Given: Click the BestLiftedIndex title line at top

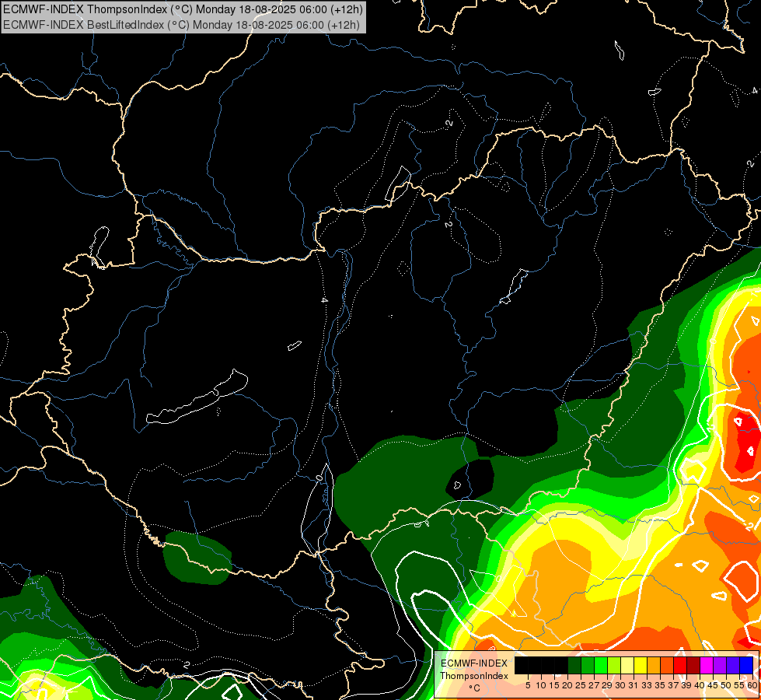Looking at the screenshot, I should click(182, 25).
